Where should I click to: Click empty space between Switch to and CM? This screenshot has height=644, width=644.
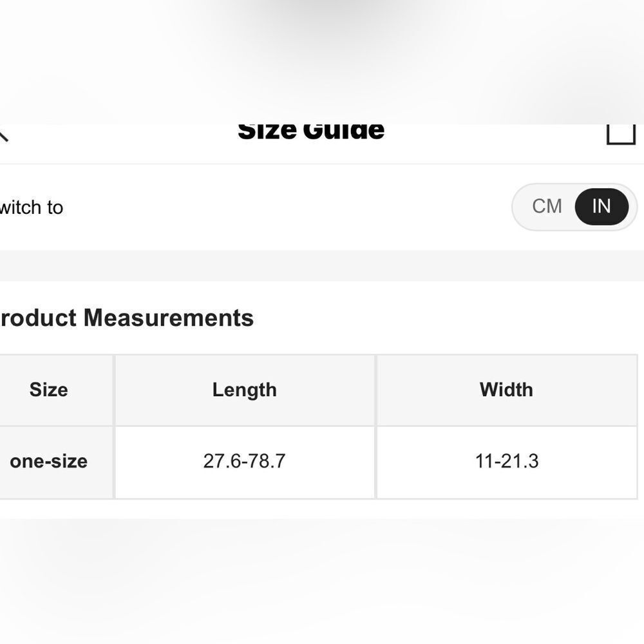[287, 207]
